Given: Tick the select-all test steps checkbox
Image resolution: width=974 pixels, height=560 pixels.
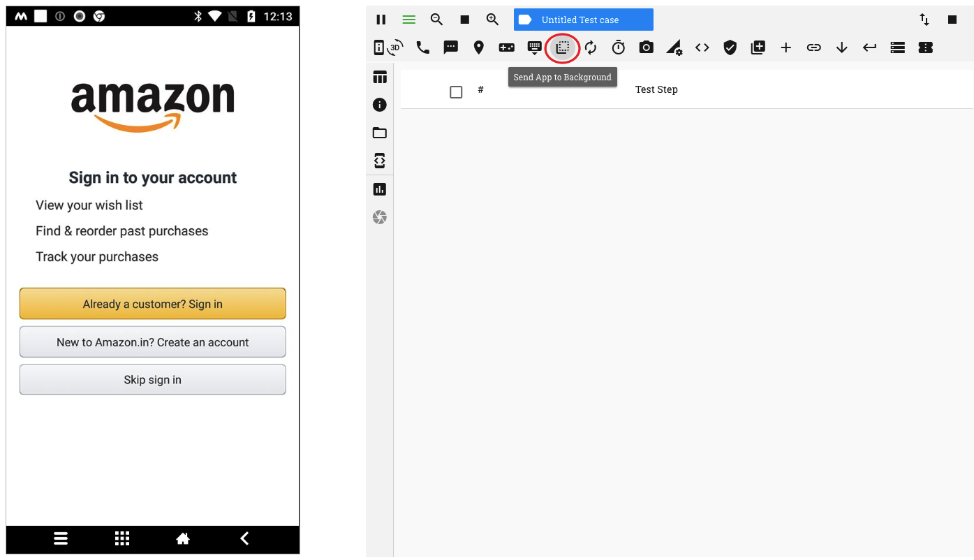Looking at the screenshot, I should (x=456, y=91).
